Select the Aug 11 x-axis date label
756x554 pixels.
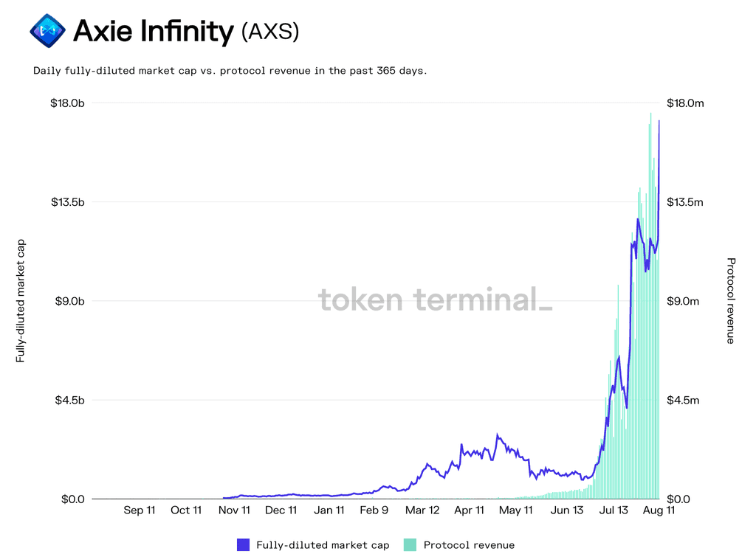pos(659,510)
